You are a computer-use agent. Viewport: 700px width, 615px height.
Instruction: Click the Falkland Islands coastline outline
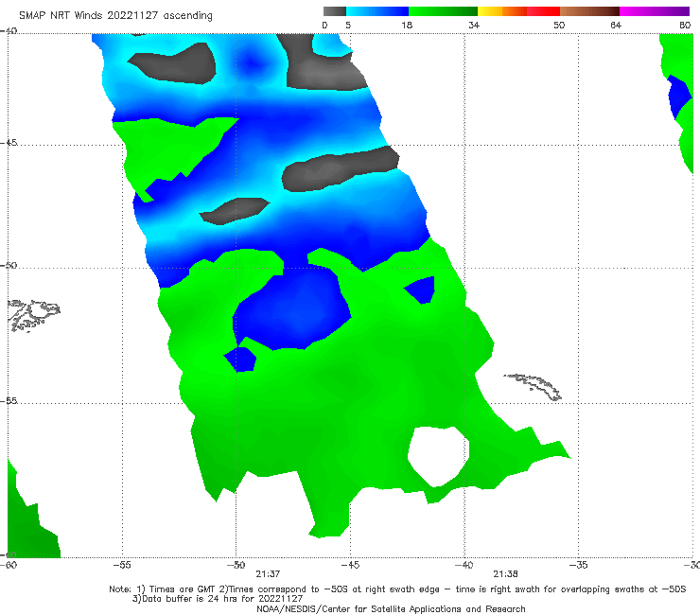[x=34, y=315]
